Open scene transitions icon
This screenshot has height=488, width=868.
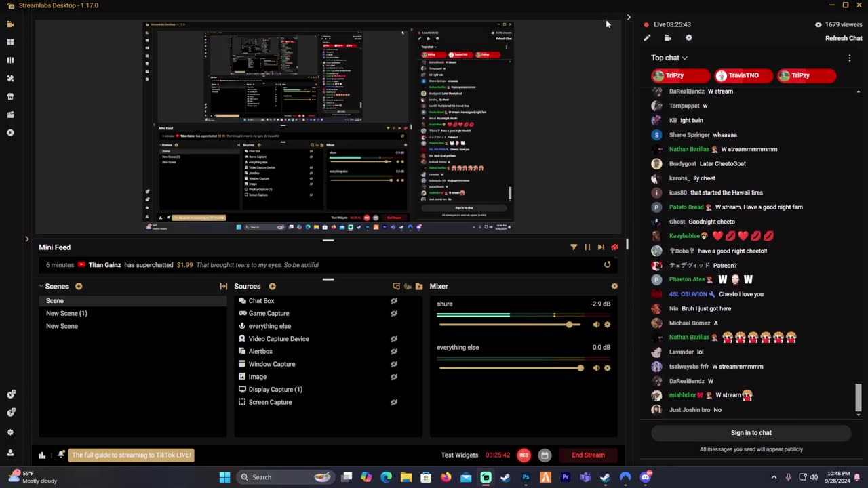[x=223, y=287]
